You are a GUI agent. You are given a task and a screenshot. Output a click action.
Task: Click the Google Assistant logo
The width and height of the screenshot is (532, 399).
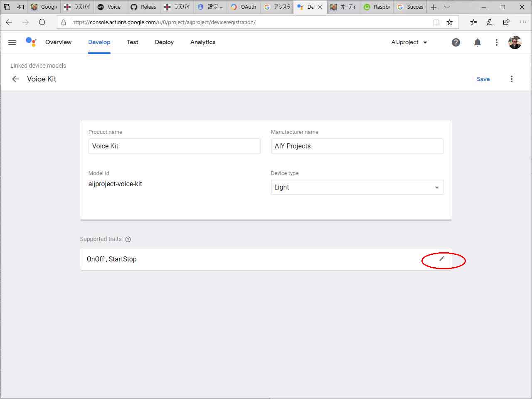31,42
